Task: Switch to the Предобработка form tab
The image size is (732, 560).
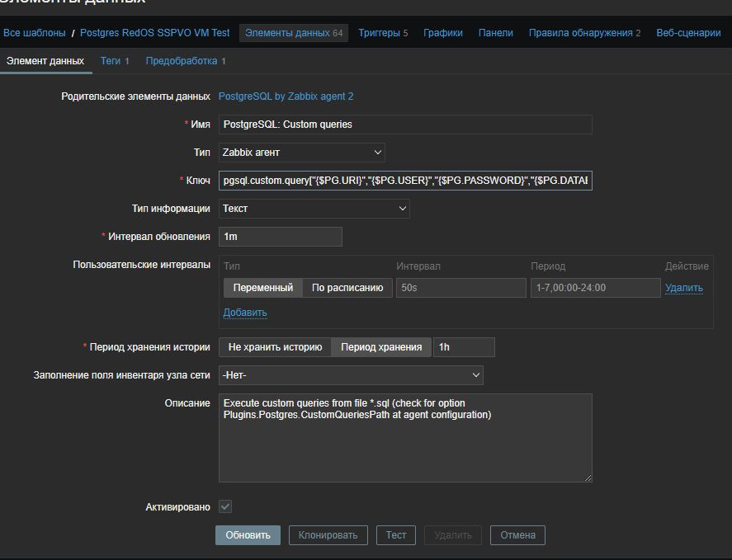Action: [x=186, y=61]
